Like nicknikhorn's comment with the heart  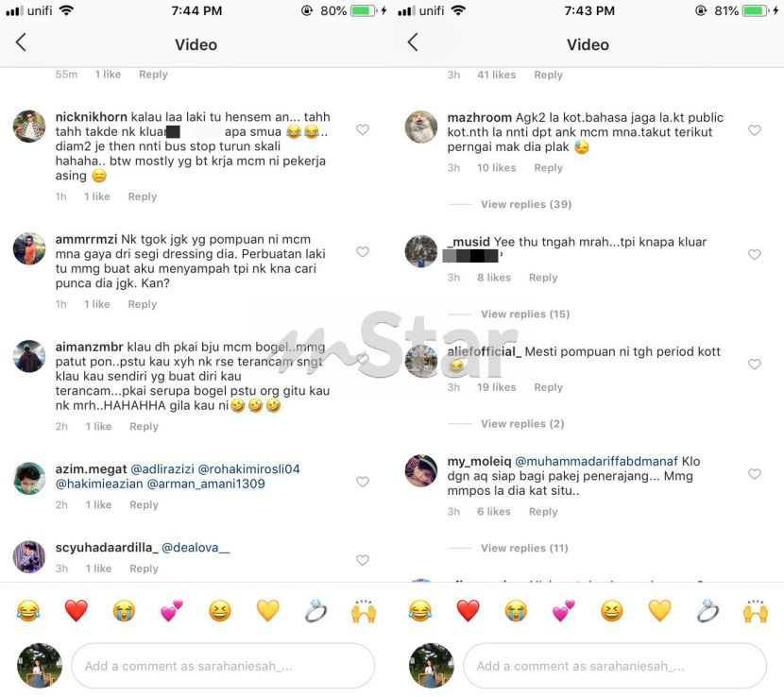[x=363, y=129]
